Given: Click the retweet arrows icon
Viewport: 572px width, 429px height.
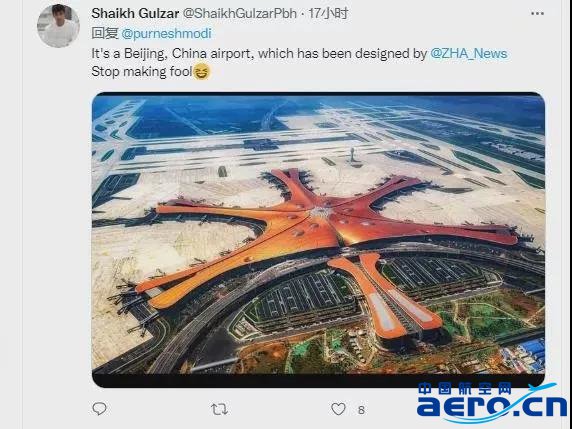Looking at the screenshot, I should coord(219,409).
